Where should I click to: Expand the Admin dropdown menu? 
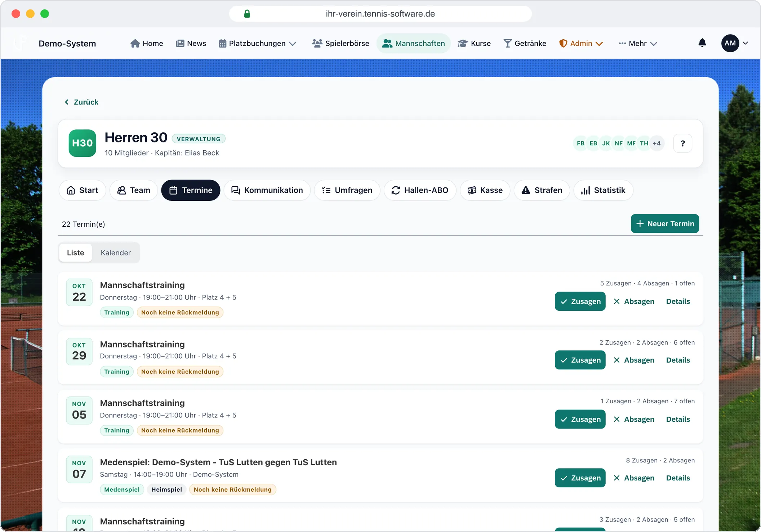point(581,43)
